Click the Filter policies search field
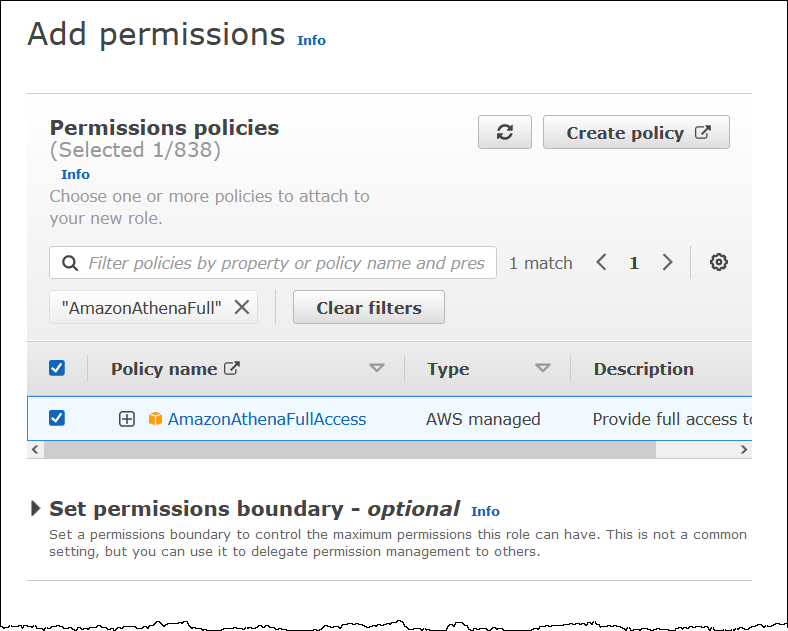Image resolution: width=788 pixels, height=631 pixels. coord(285,263)
